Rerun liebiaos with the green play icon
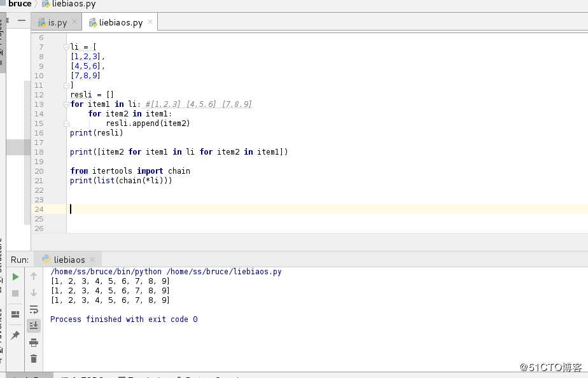 coord(15,277)
